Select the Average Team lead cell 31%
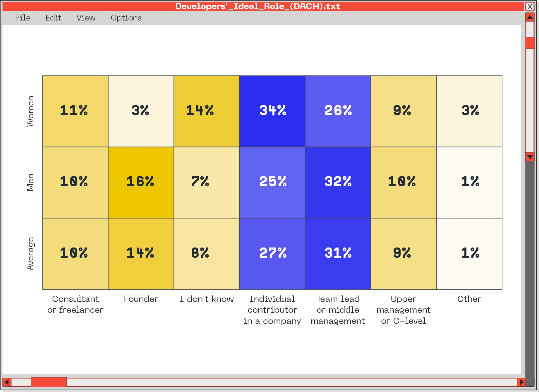The height and width of the screenshot is (392, 539). pyautogui.click(x=338, y=254)
